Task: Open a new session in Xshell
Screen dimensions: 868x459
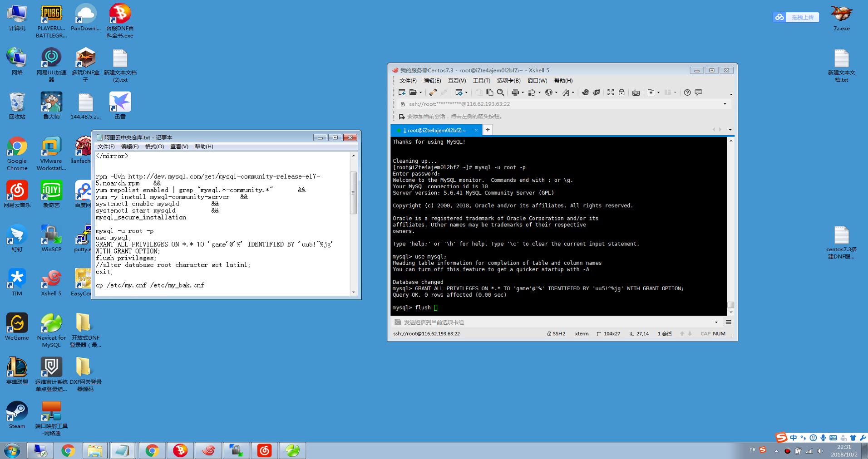Action: pos(401,93)
